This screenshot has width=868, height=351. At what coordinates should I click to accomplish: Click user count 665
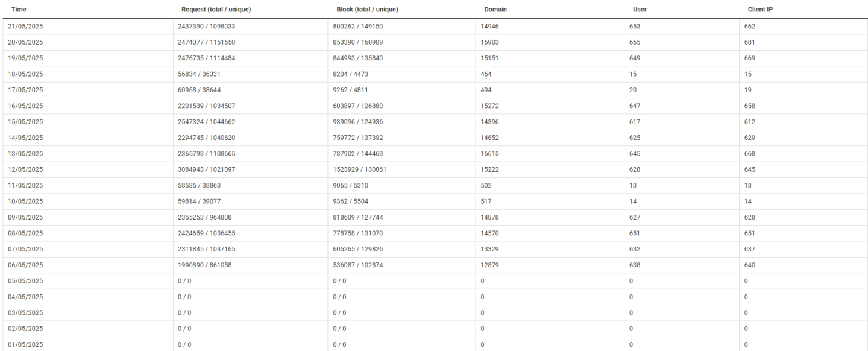[x=634, y=42]
